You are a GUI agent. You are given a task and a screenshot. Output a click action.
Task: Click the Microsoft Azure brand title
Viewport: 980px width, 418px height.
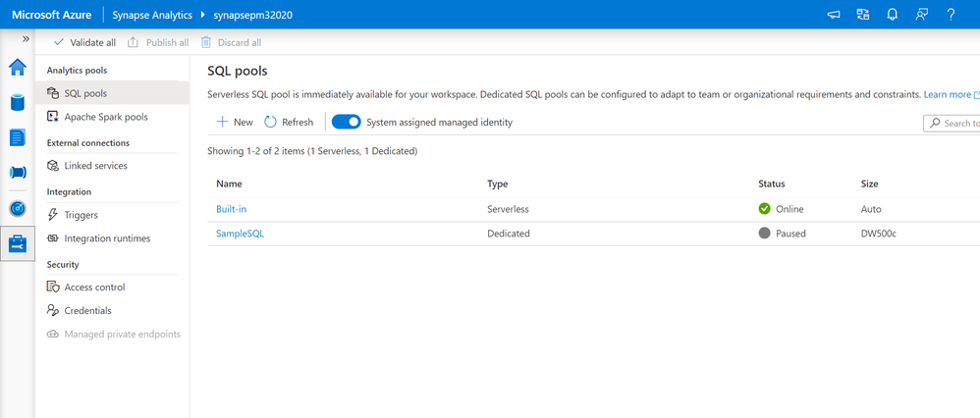pos(51,15)
